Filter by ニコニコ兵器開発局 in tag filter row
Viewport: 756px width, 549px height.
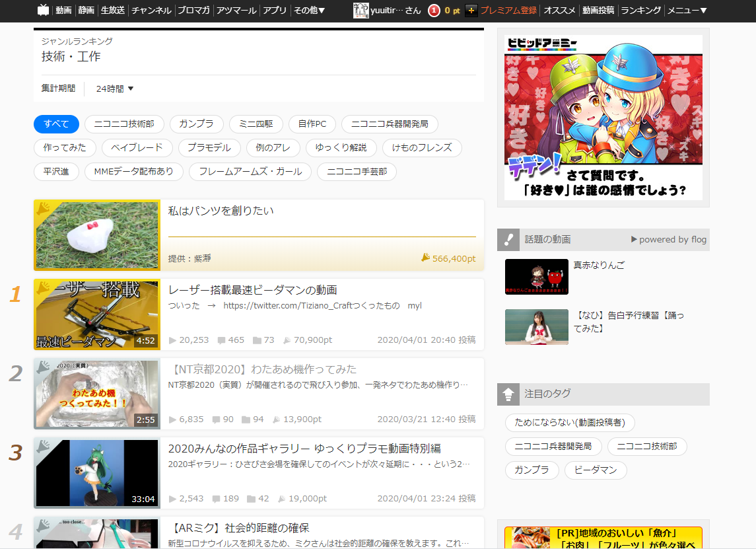[390, 124]
